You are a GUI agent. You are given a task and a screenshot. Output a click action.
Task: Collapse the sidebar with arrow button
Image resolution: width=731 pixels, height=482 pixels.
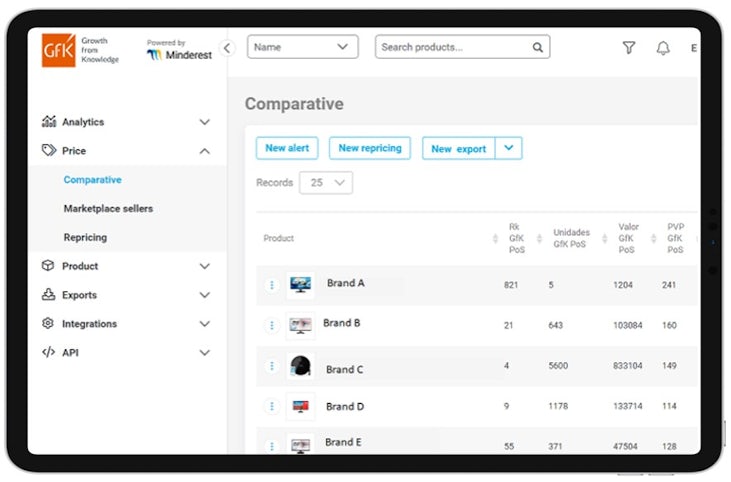[x=227, y=48]
